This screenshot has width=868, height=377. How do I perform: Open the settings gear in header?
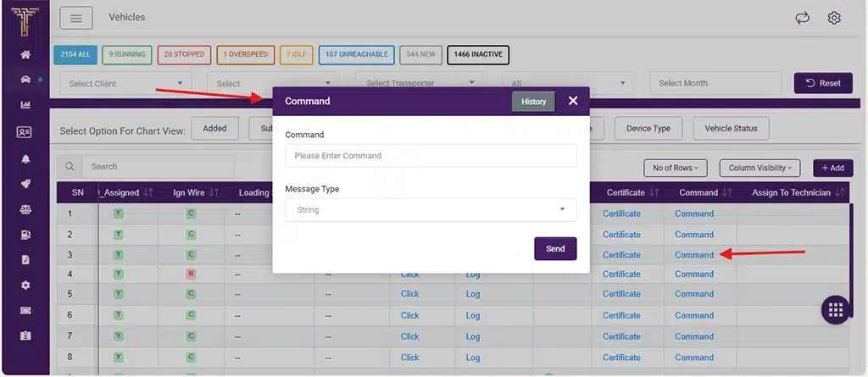[834, 18]
